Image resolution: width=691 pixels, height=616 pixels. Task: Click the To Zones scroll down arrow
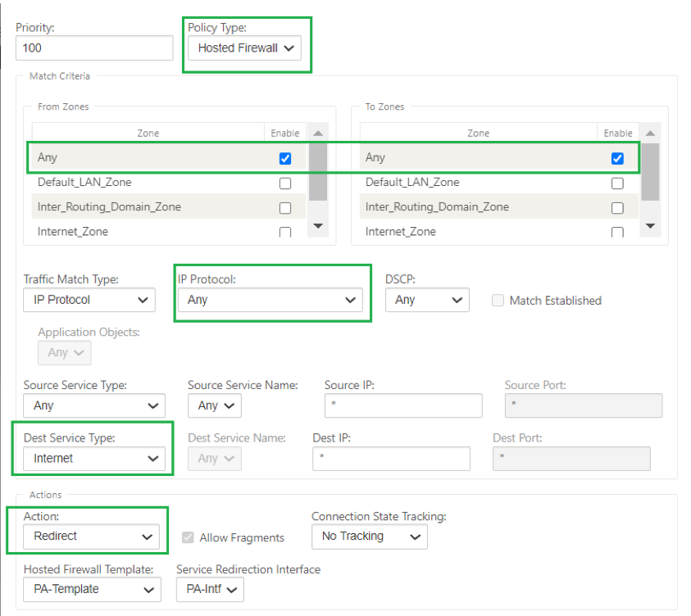pos(650,226)
